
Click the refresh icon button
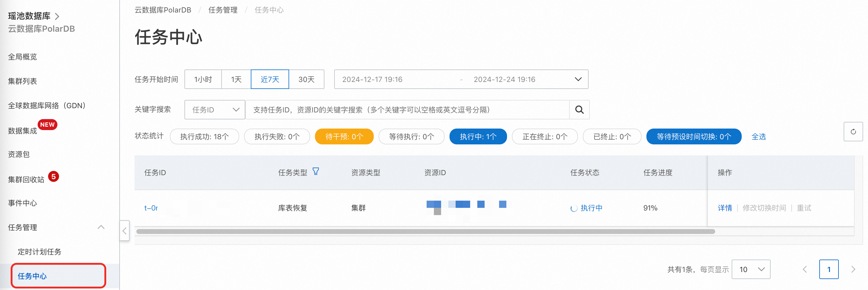tap(853, 132)
